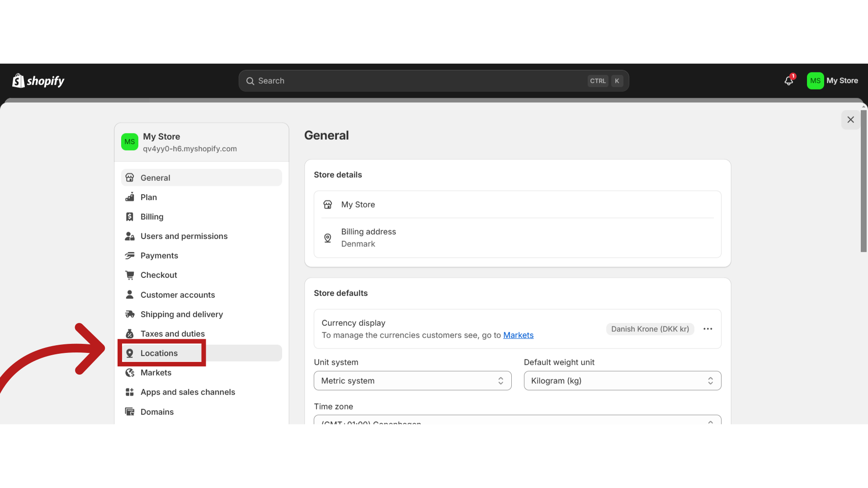Go to Markets settings
The height and width of the screenshot is (488, 868).
[x=202, y=372]
